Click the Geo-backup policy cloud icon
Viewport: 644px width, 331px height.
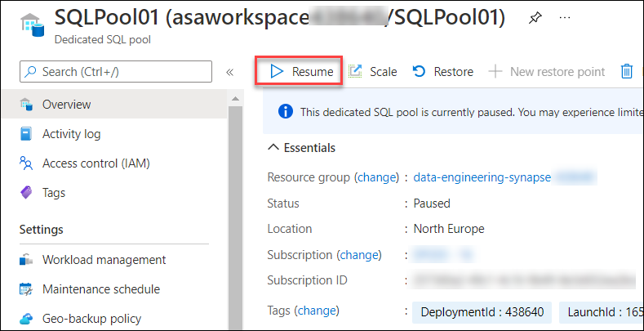[26, 319]
